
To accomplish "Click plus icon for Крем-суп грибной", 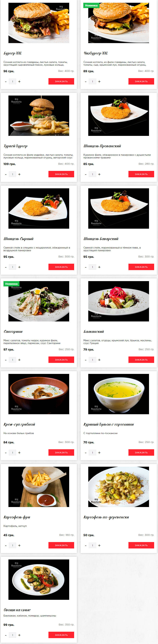I will tap(19, 453).
